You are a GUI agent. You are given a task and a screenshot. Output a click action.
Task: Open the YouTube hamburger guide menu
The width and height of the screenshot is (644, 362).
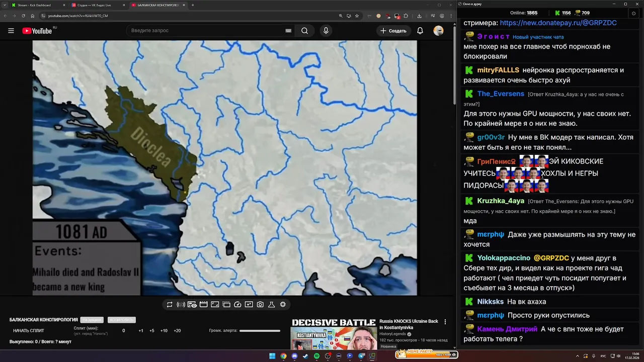click(11, 31)
